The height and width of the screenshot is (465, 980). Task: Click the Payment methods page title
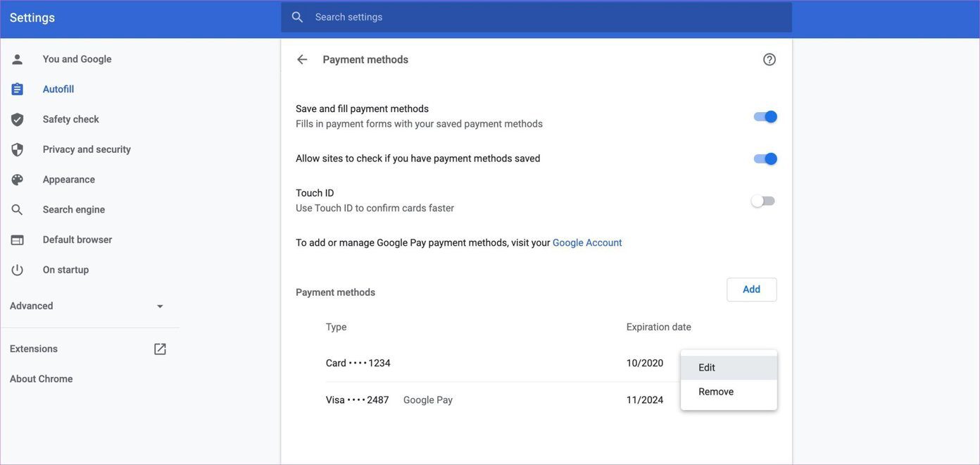pos(365,59)
